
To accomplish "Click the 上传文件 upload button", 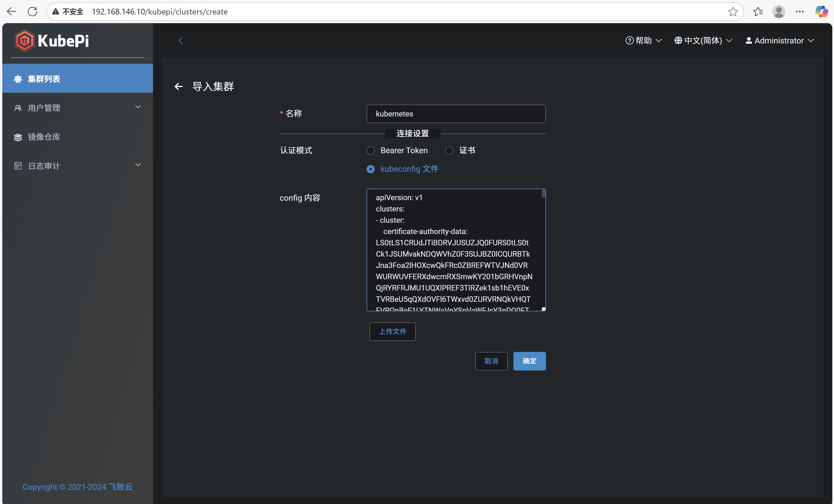I will [x=392, y=331].
